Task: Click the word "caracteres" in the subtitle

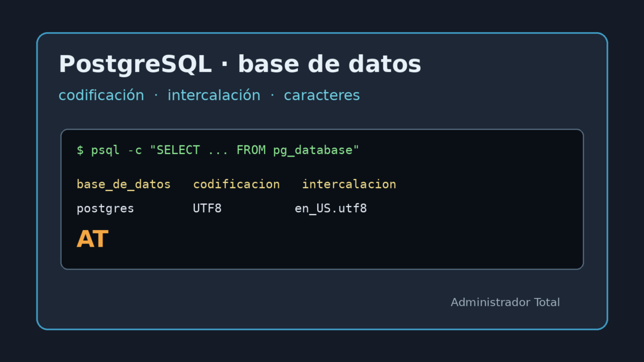Action: tap(322, 95)
